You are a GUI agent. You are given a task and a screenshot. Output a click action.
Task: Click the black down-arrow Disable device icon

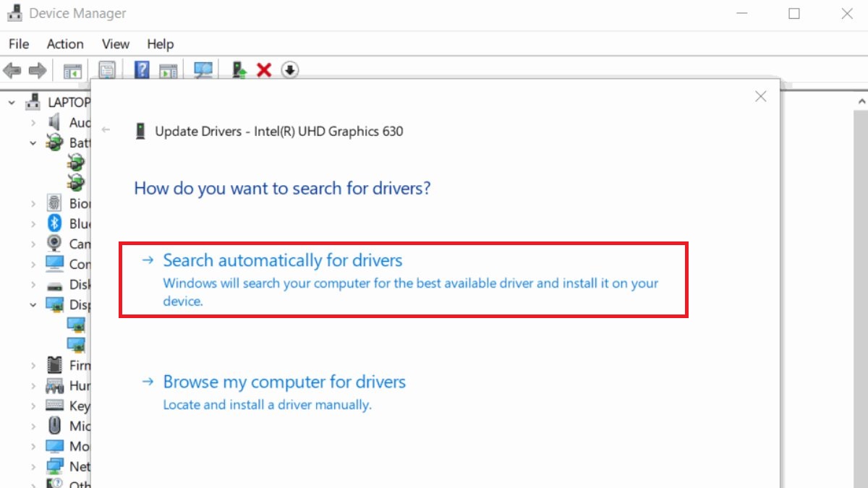[290, 70]
